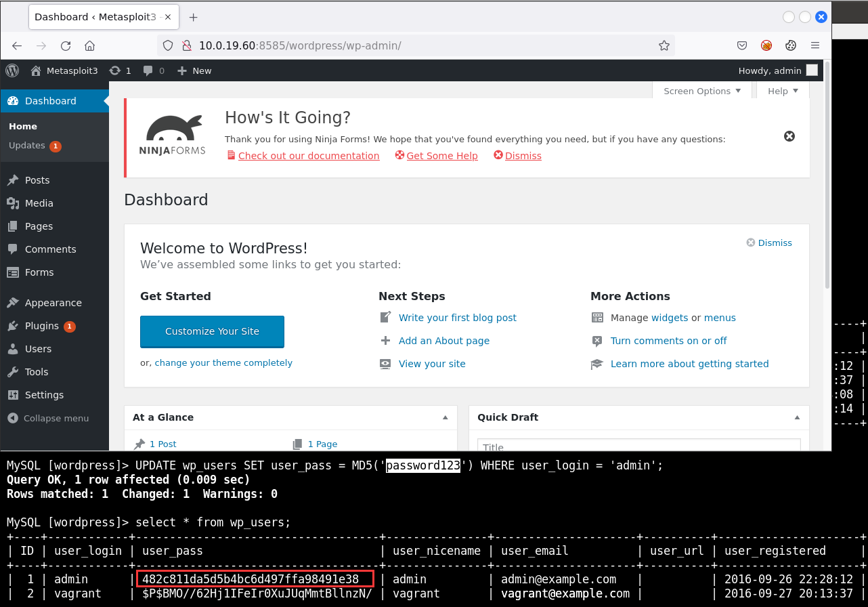Click vagrant@example.com in terminal table
Image resolution: width=868 pixels, height=607 pixels.
tap(565, 593)
